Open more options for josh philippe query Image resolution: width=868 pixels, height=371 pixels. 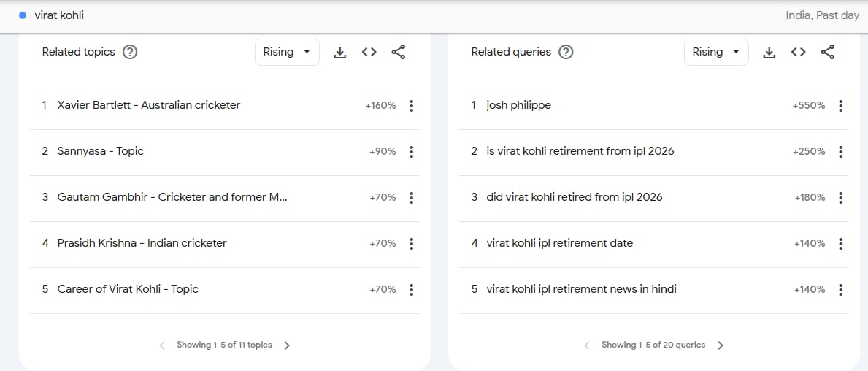click(841, 106)
